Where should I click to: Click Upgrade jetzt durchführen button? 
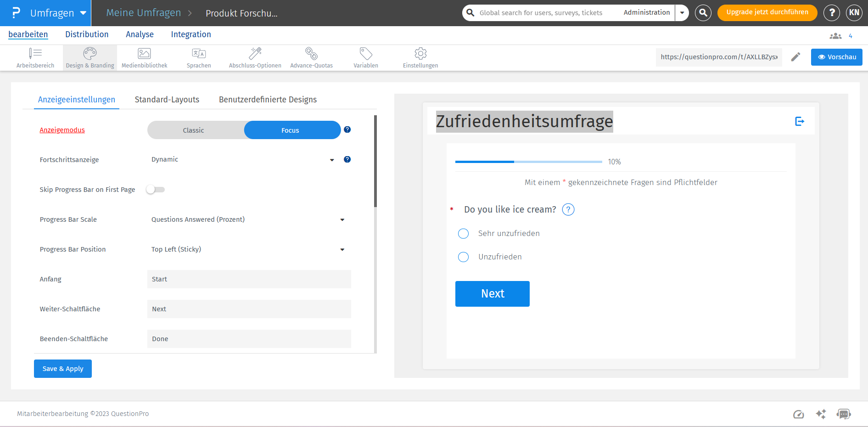[767, 12]
